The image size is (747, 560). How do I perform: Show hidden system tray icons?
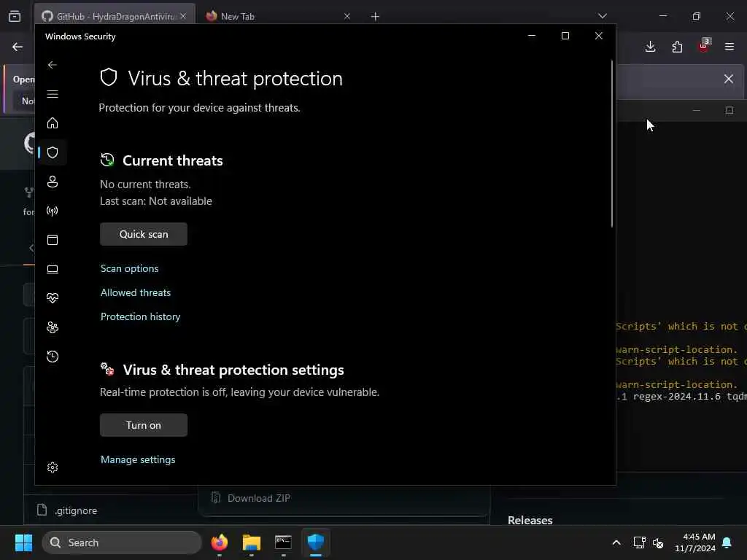tap(616, 542)
